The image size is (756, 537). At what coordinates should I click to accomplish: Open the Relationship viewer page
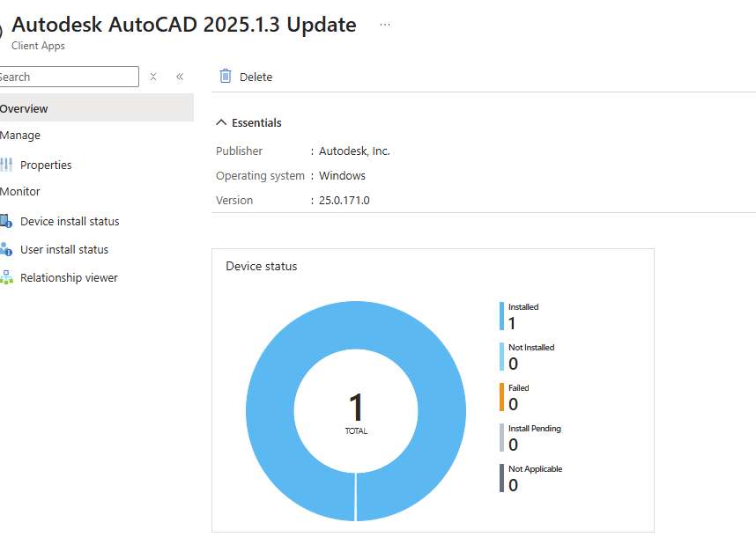[x=69, y=277]
